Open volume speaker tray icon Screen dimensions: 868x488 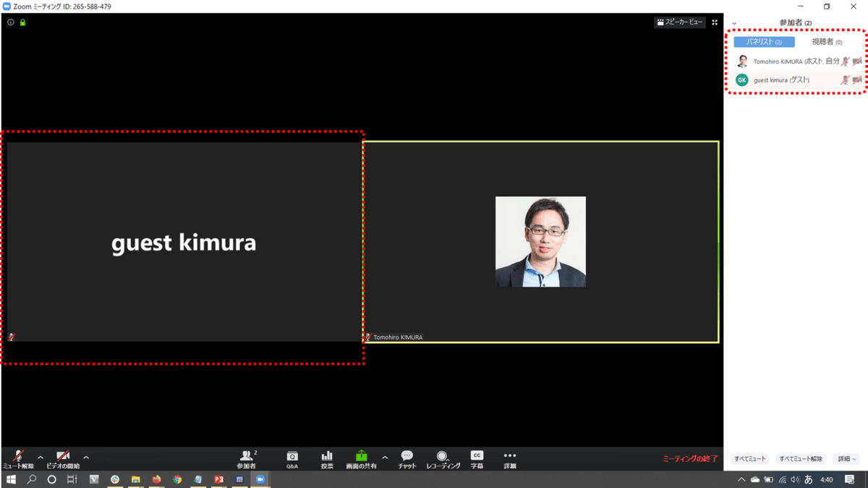795,479
